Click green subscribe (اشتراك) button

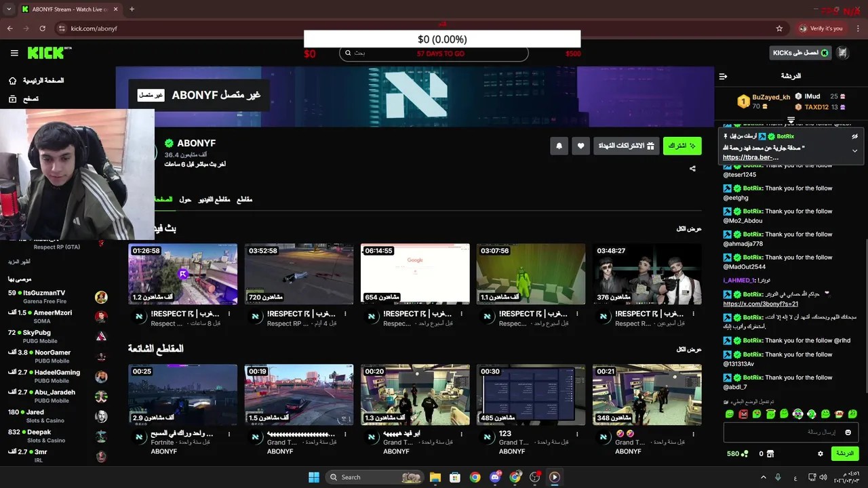pyautogui.click(x=682, y=146)
